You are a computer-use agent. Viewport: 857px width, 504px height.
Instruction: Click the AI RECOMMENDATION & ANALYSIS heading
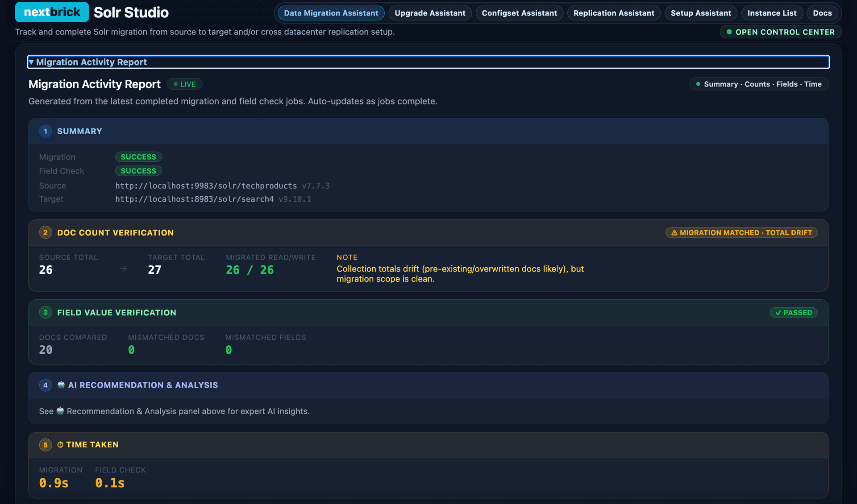click(x=143, y=385)
